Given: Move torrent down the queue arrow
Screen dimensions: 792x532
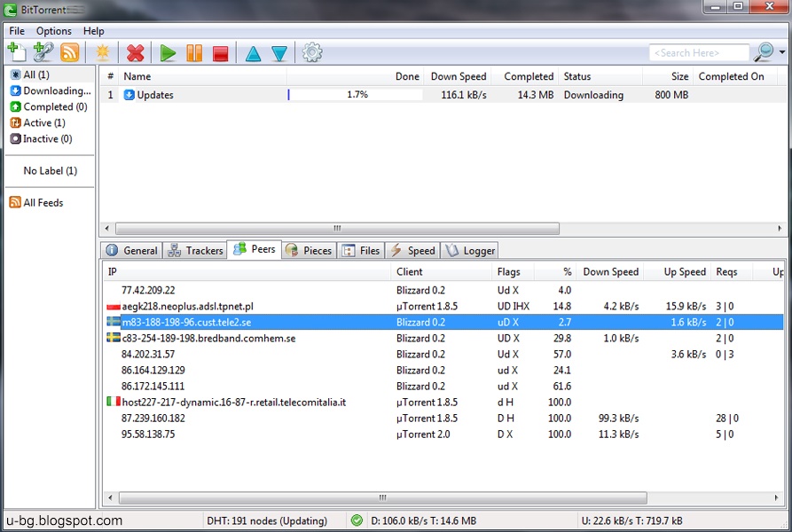Looking at the screenshot, I should [279, 53].
